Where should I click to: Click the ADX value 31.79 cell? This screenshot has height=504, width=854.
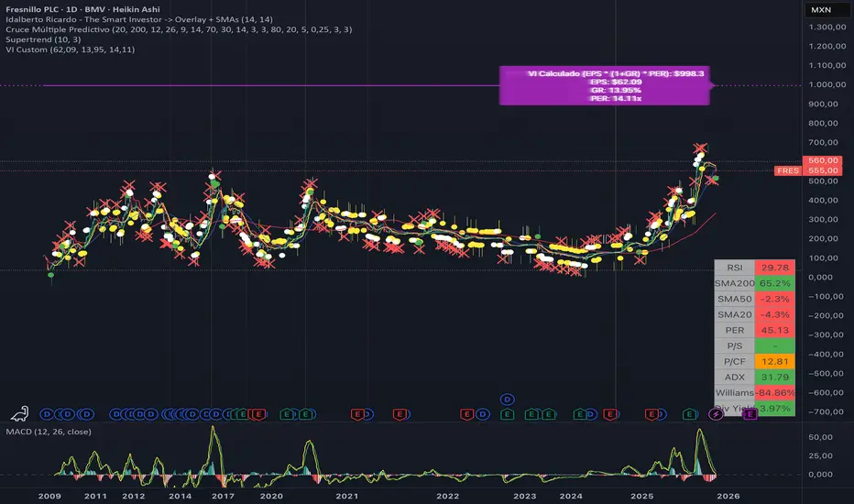click(774, 377)
